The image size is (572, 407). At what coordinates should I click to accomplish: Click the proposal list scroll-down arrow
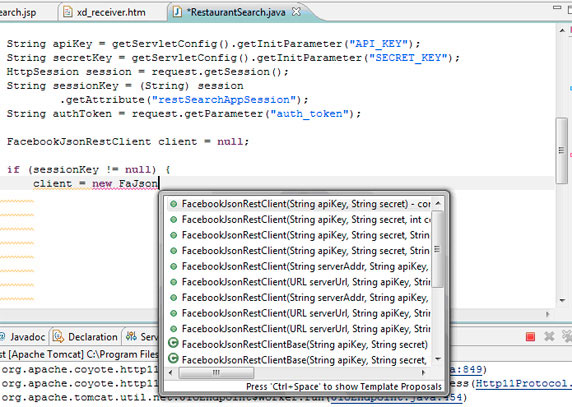click(438, 359)
